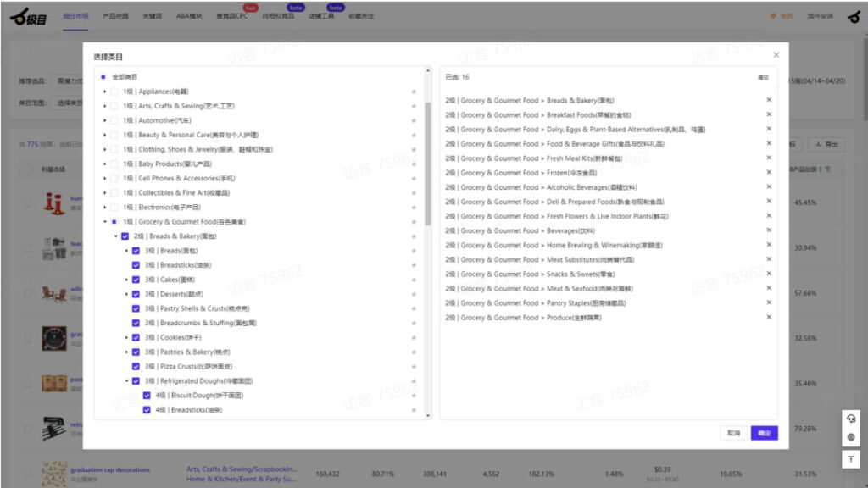Screen dimensions: 868x488
Task: Favorite the Electronics category with its star
Action: click(x=414, y=208)
